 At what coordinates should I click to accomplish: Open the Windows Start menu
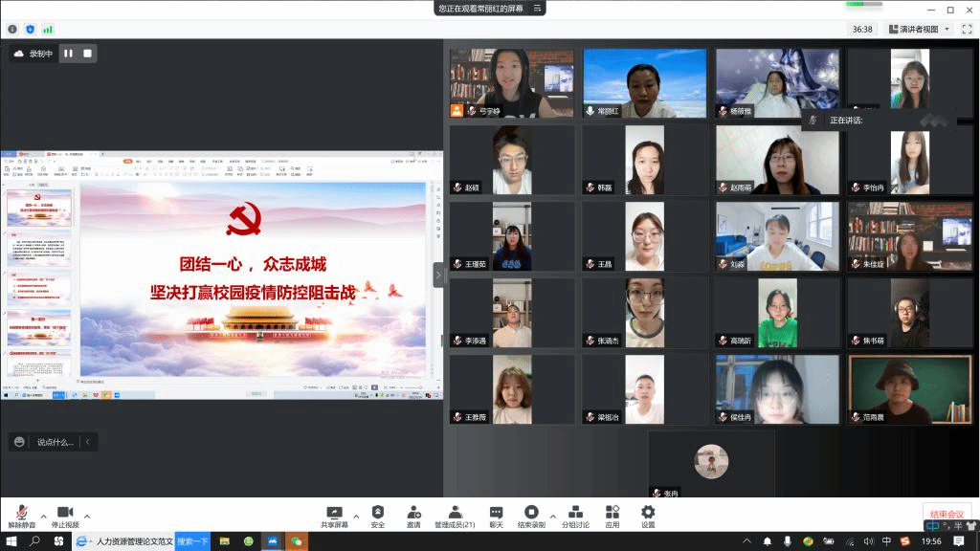(10, 541)
